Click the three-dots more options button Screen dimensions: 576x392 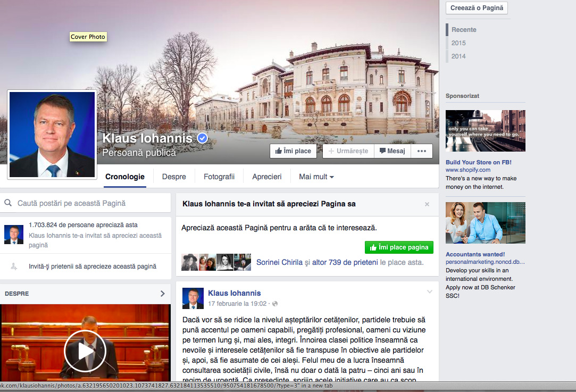pos(421,151)
